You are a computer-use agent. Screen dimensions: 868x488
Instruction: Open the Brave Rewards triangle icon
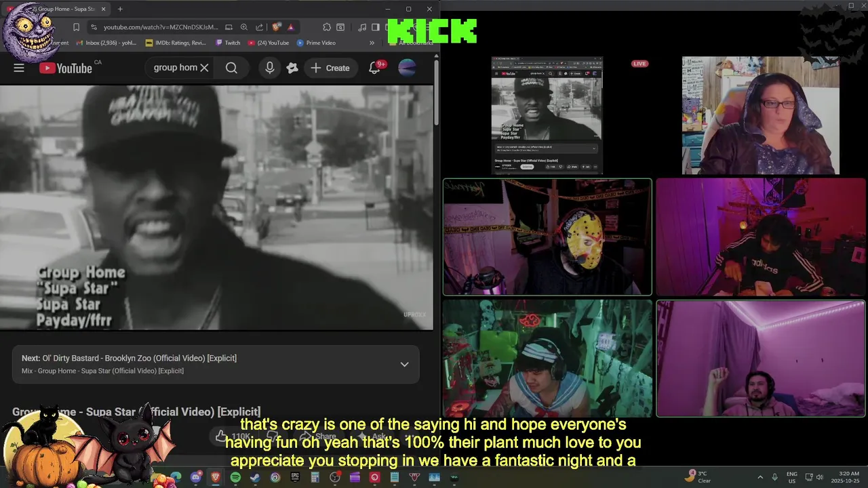click(290, 27)
